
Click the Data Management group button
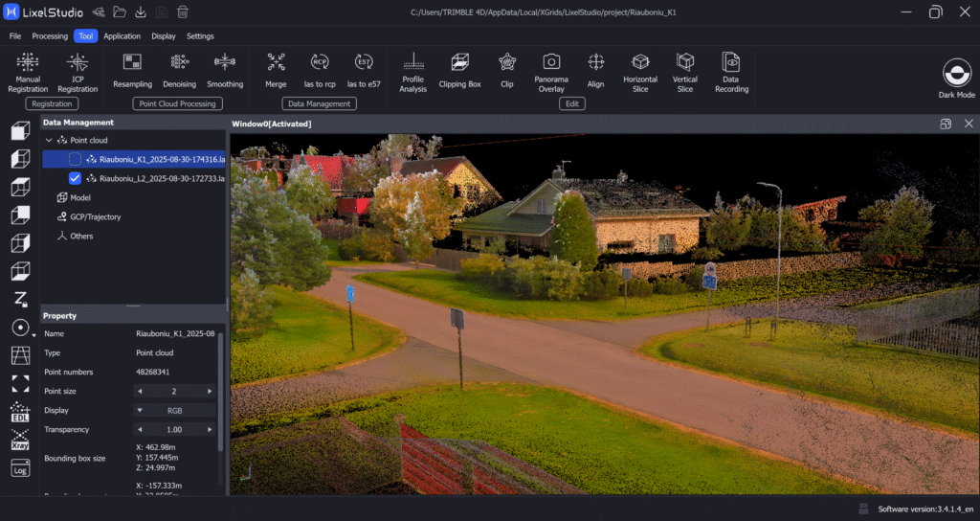click(x=320, y=103)
